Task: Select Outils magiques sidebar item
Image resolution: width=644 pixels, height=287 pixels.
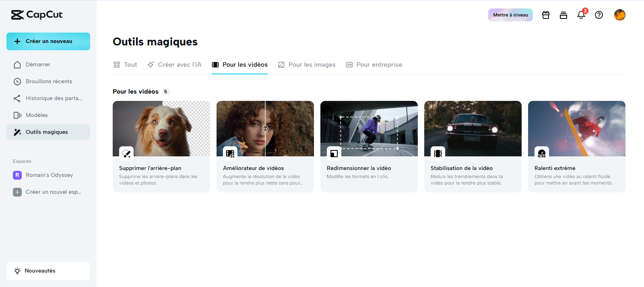Action: 48,132
